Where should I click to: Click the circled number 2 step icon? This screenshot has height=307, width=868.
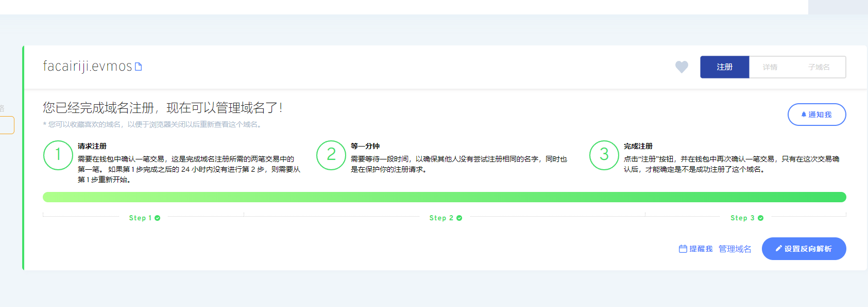coord(331,155)
